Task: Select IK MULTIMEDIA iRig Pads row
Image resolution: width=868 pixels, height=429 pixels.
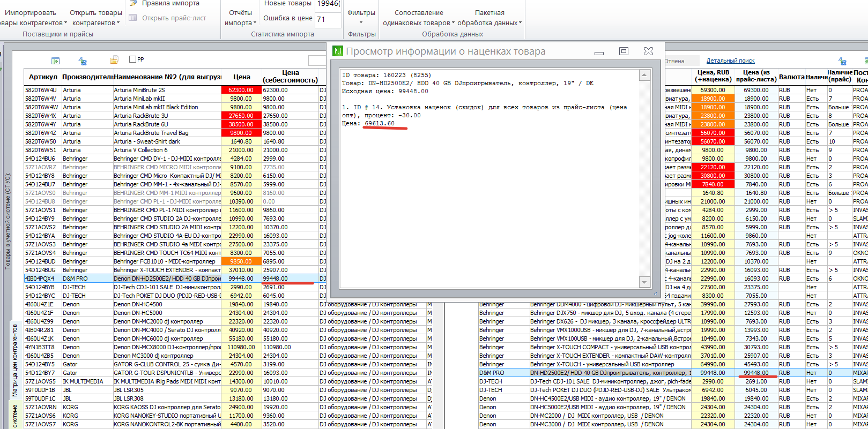Action: coord(167,381)
